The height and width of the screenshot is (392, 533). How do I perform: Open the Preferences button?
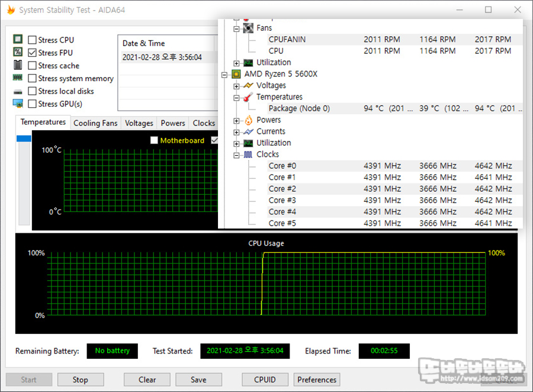[x=317, y=380]
